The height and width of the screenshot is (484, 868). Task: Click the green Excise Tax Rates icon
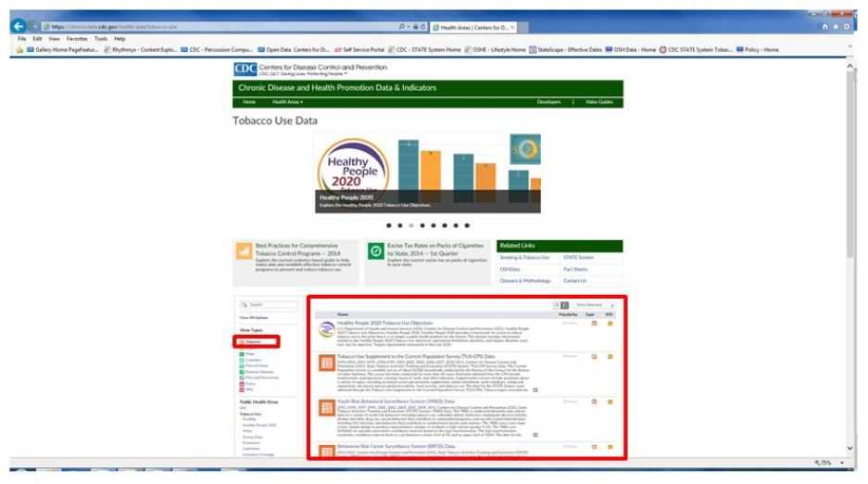[x=375, y=250]
